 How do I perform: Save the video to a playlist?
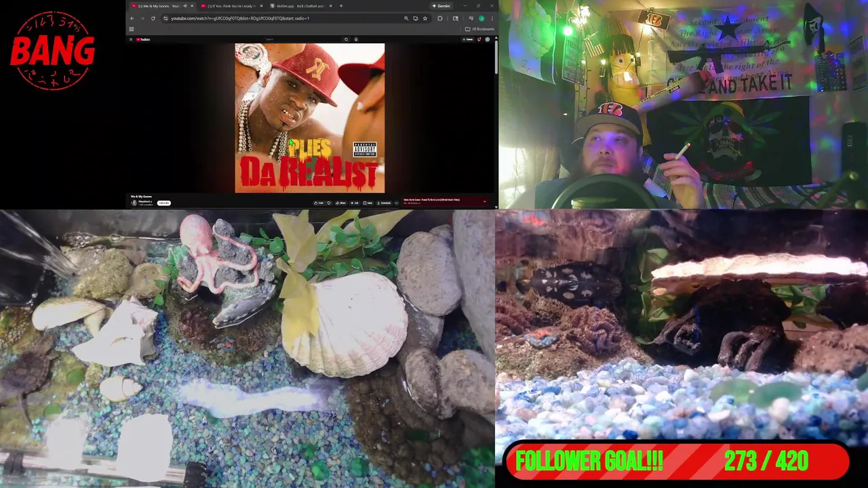coord(368,203)
